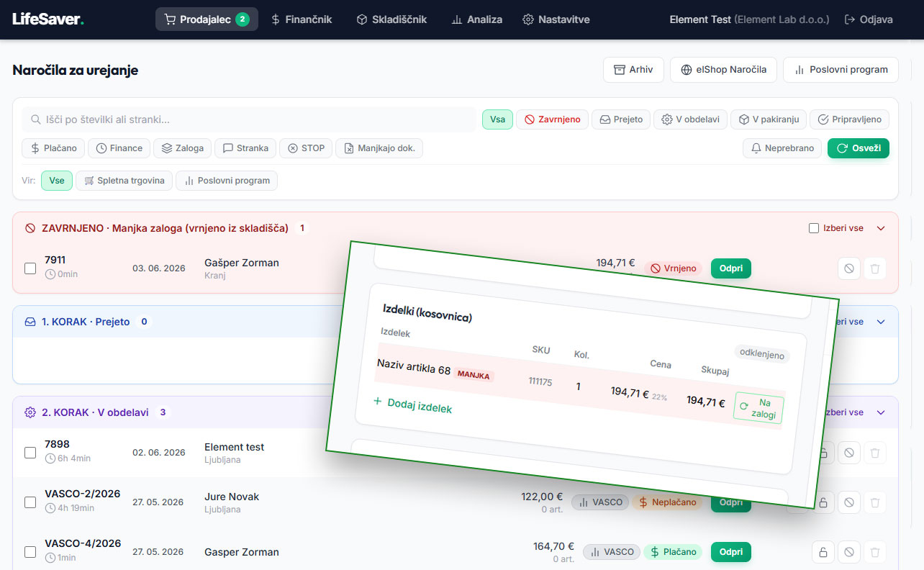
Task: Click Dodaj izdelek in the overlay
Action: pyautogui.click(x=412, y=405)
